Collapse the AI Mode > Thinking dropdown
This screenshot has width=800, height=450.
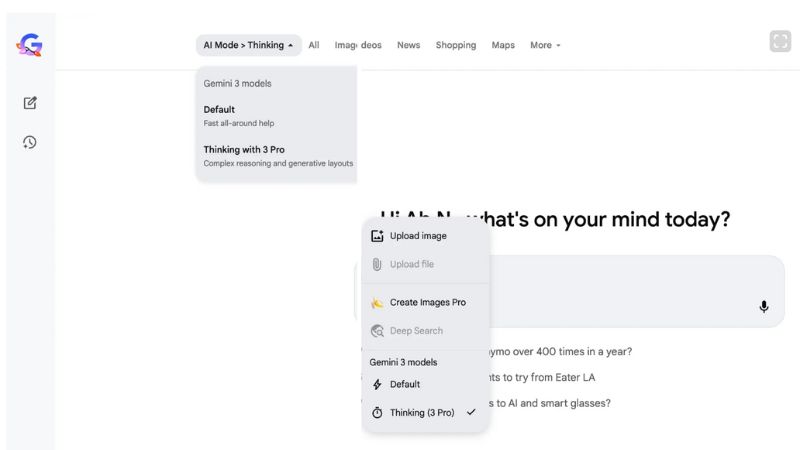248,45
